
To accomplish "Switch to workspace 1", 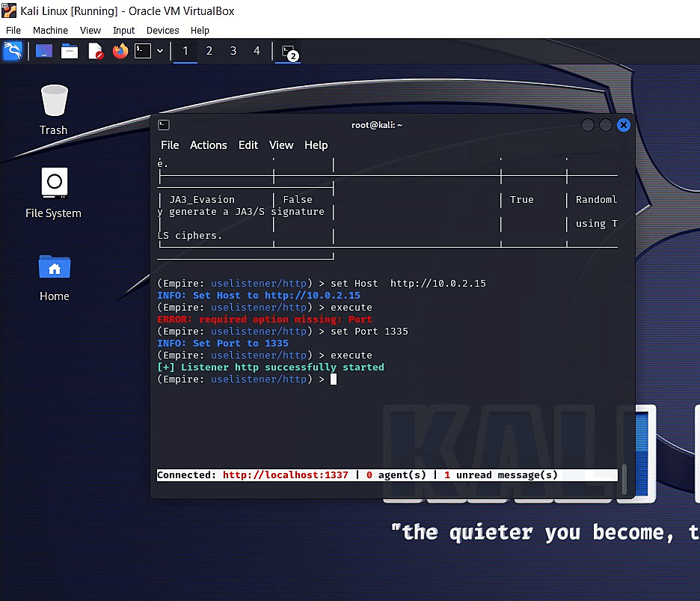I will click(x=185, y=51).
